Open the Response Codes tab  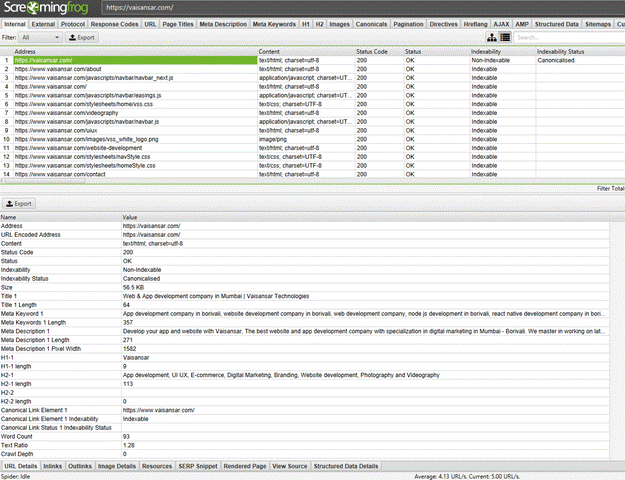(115, 23)
